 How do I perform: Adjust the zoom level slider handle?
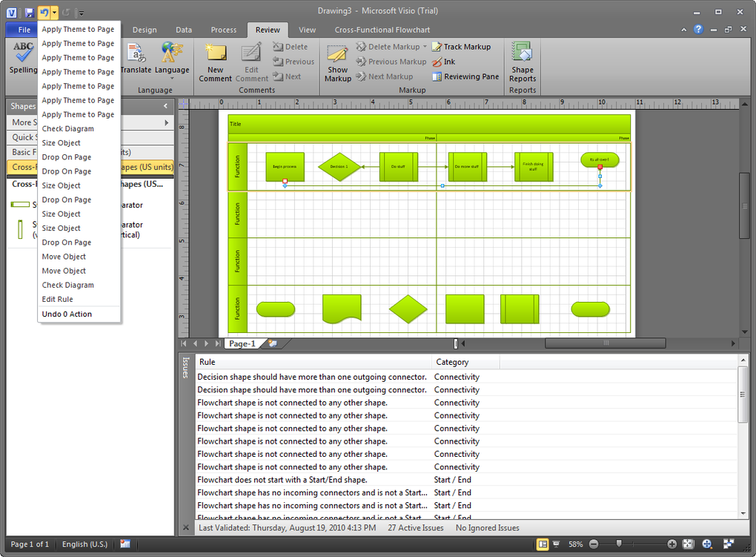pyautogui.click(x=619, y=544)
